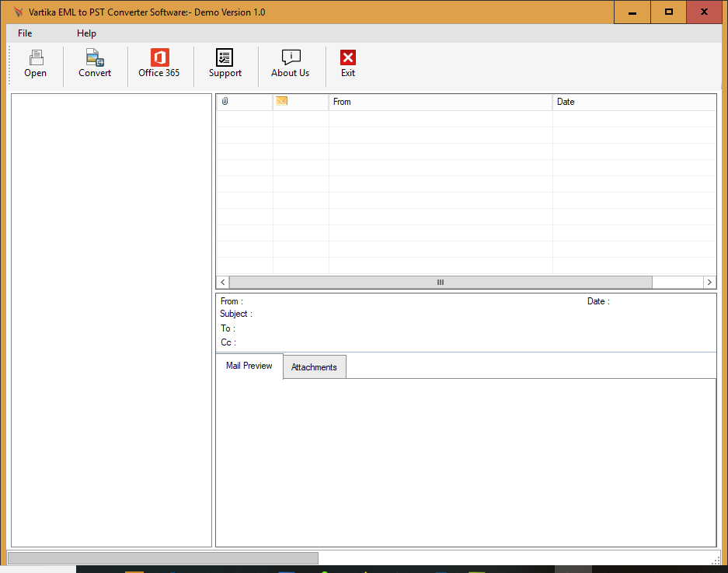Switch to the Mail Preview tab

click(x=249, y=366)
